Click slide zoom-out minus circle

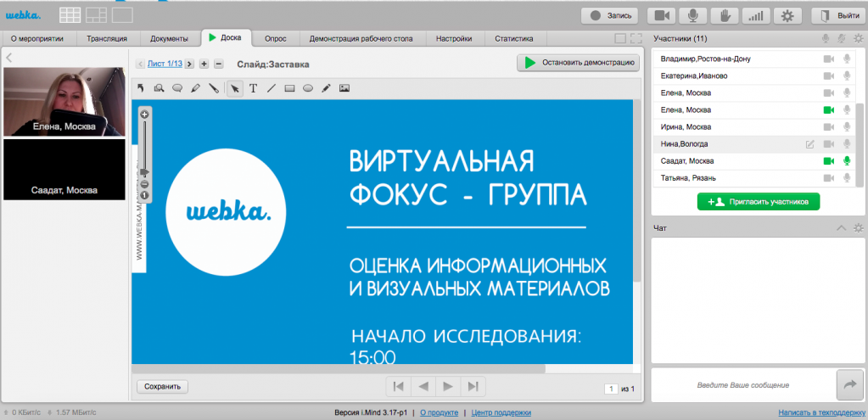(x=144, y=184)
